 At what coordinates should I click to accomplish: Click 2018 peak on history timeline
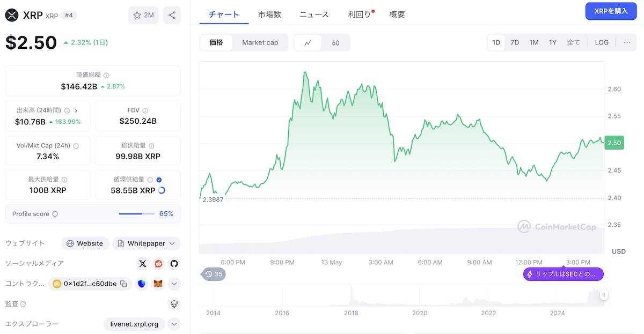(x=352, y=295)
